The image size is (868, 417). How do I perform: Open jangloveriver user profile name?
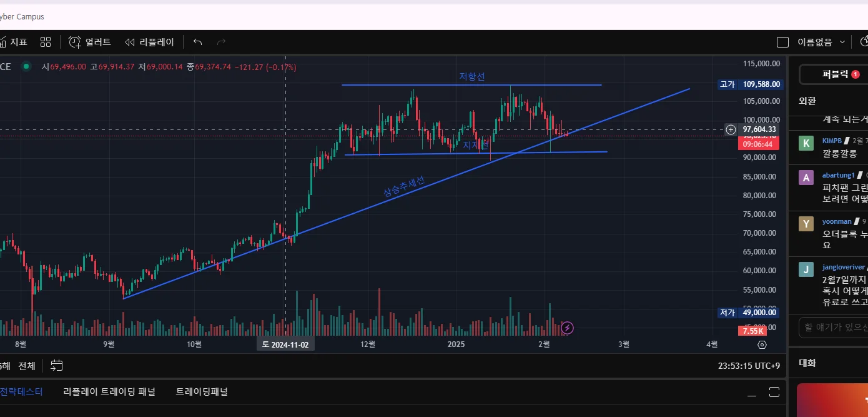coord(843,267)
